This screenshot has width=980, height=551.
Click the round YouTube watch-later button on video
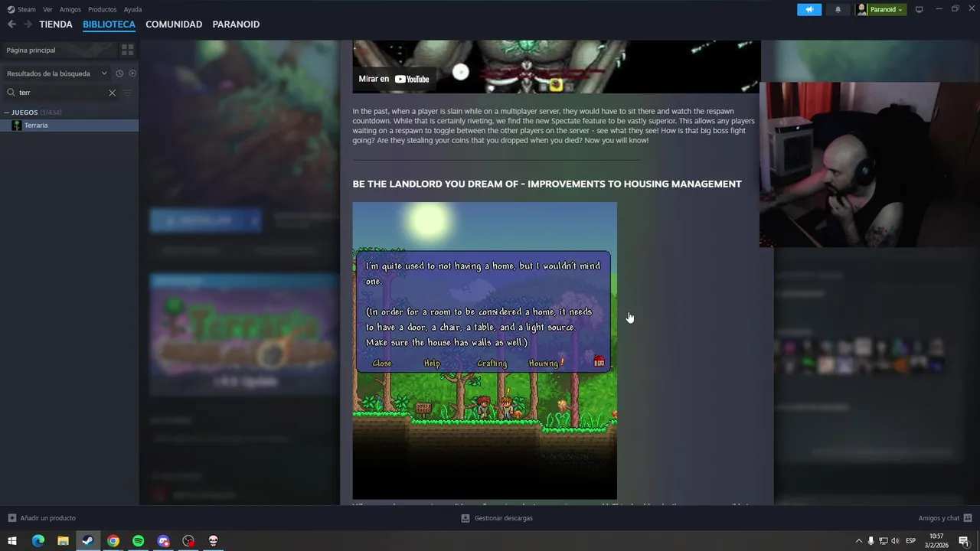[x=460, y=72]
